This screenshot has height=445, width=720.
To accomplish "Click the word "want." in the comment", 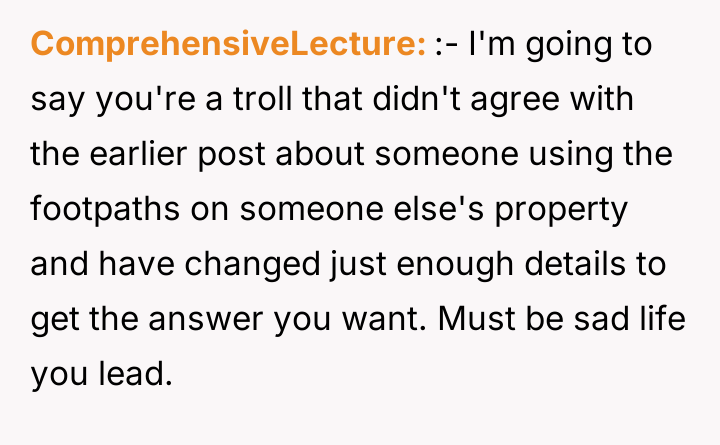I will [x=392, y=321].
